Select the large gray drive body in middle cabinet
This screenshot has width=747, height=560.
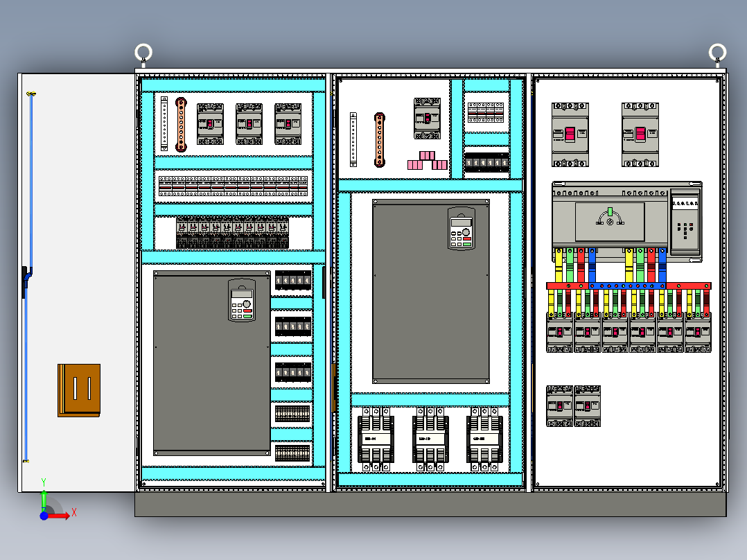tap(431, 291)
